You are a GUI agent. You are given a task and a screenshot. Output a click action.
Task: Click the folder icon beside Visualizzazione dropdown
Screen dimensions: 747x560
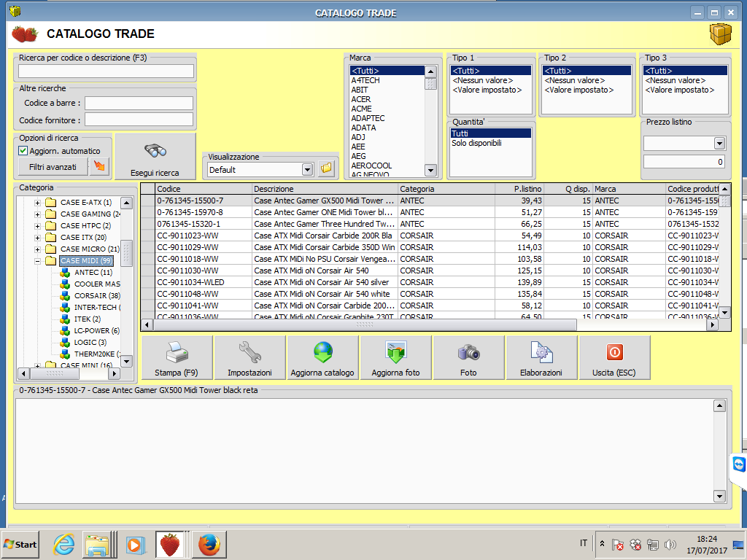(326, 169)
